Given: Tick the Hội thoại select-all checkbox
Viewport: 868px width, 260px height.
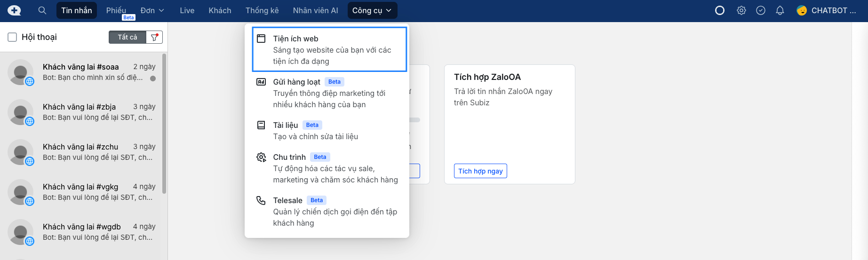Looking at the screenshot, I should [x=12, y=37].
